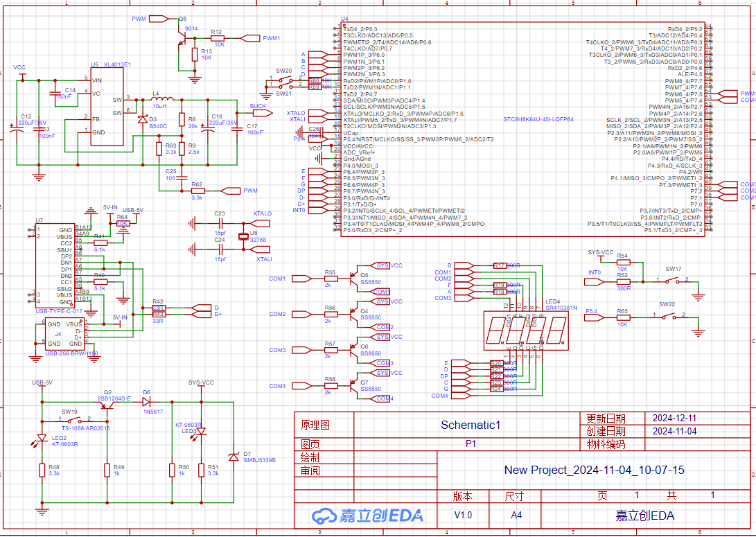The image size is (756, 537).
Task: Select capacitor C17 100nF
Action: point(237,129)
